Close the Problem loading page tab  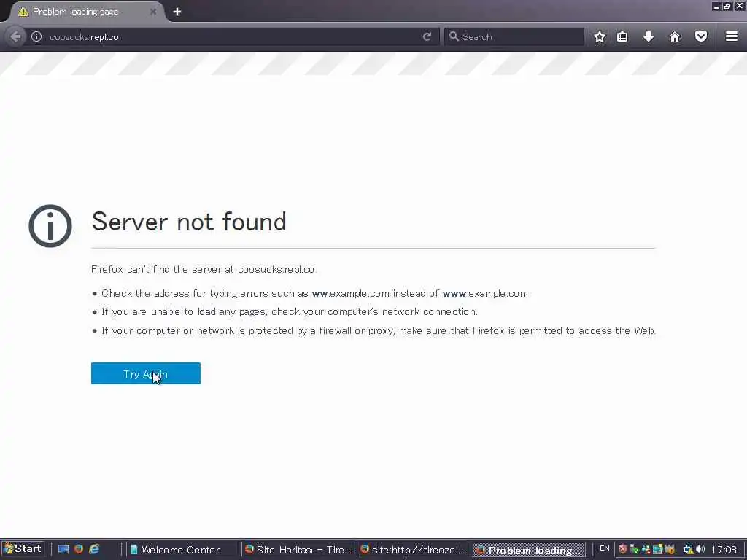(x=153, y=12)
